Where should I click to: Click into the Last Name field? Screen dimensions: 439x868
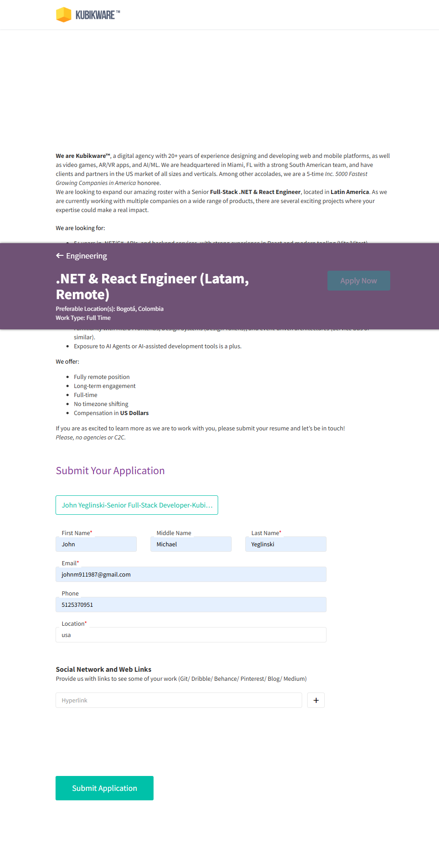coord(286,545)
